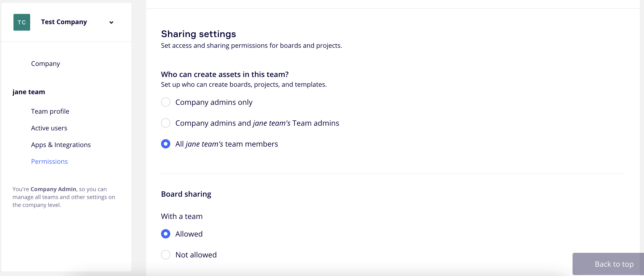Click the With a team label

coord(181,216)
